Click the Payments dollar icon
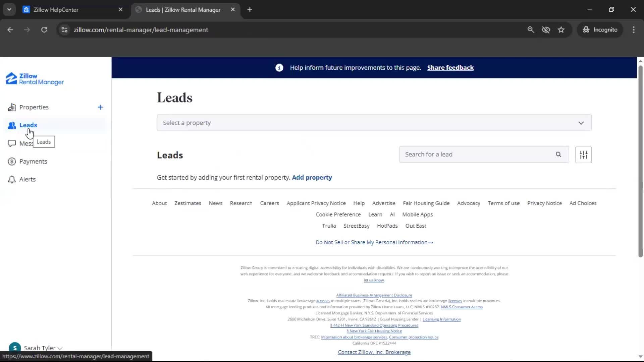The width and height of the screenshot is (644, 362). coord(12,161)
